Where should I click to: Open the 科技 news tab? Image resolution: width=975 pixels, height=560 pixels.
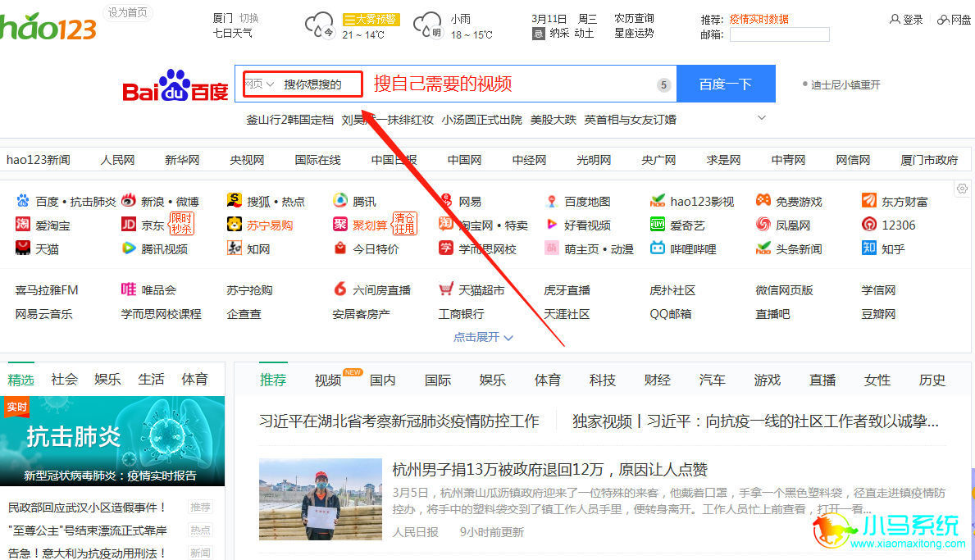[x=603, y=380]
